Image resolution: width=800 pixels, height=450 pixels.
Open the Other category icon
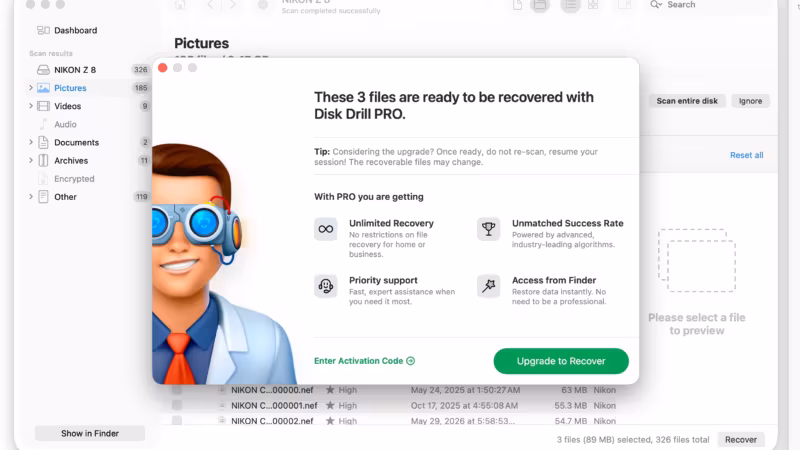43,197
